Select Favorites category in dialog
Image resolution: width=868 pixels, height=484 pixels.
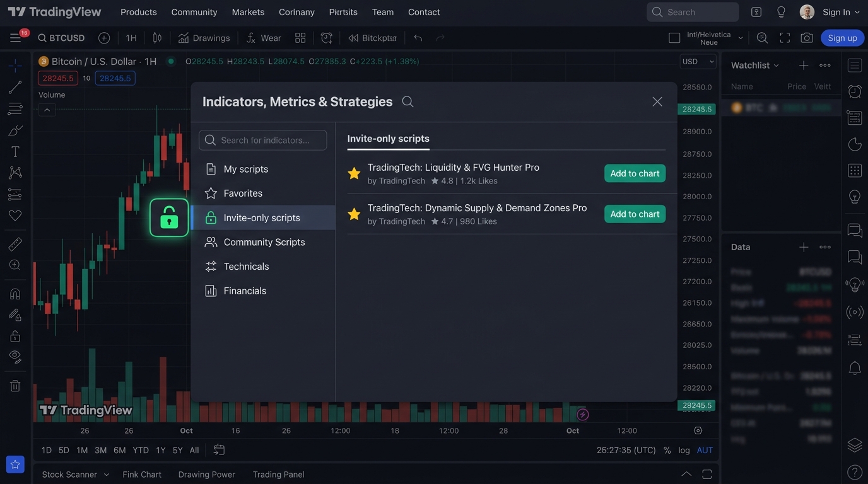pyautogui.click(x=263, y=193)
